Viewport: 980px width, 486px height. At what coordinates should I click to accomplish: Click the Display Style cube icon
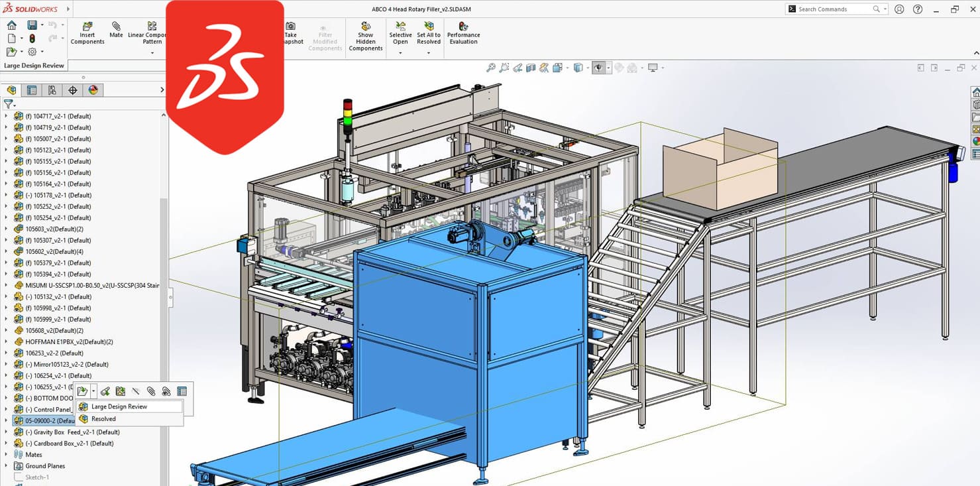578,68
